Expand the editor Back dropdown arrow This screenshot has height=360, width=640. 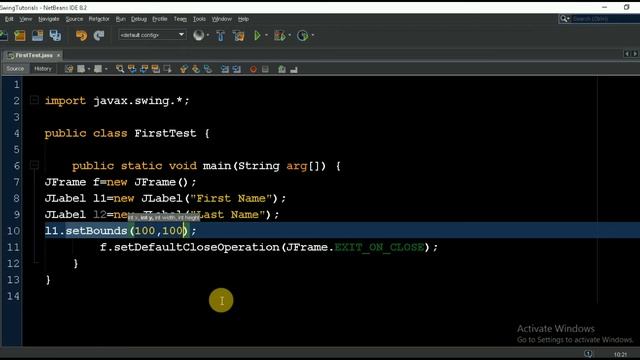click(x=89, y=69)
